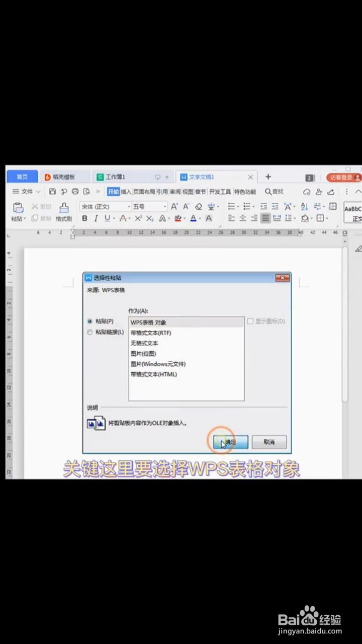Select the 粘贴链接(L) radio button
Screen dimensions: 362x644
[90, 332]
